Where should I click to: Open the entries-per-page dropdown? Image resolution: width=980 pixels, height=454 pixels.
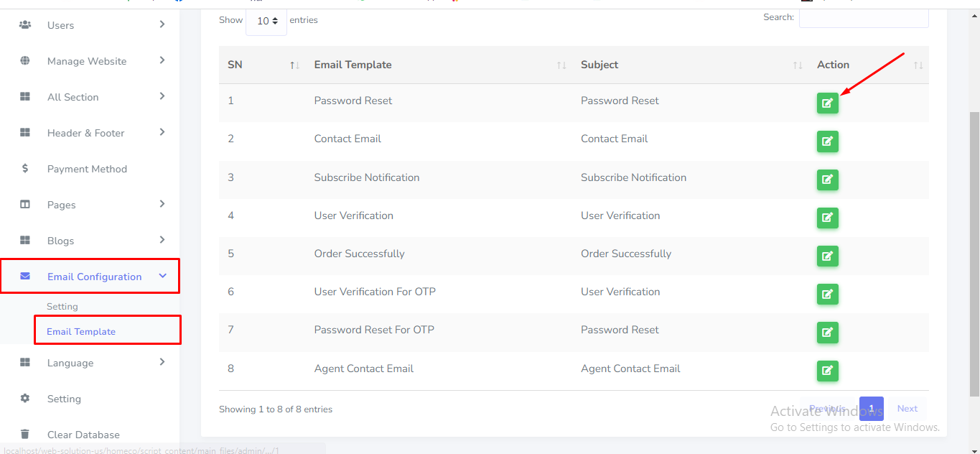tap(266, 22)
